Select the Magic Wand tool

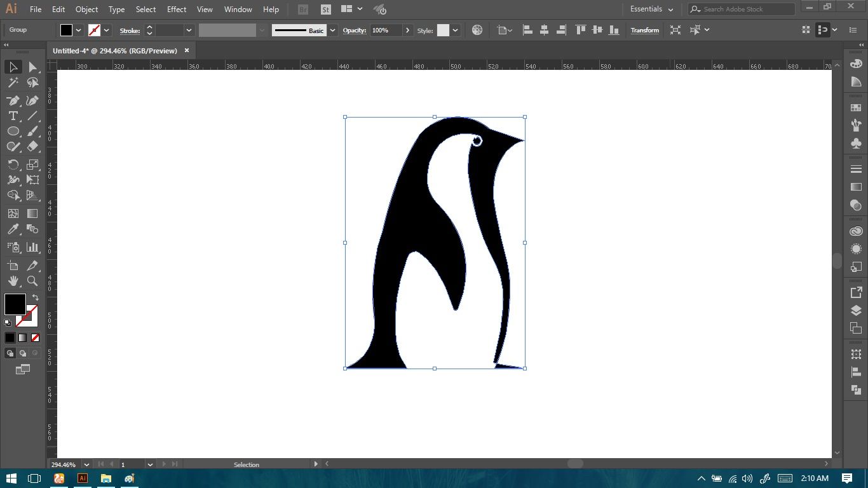click(x=13, y=83)
